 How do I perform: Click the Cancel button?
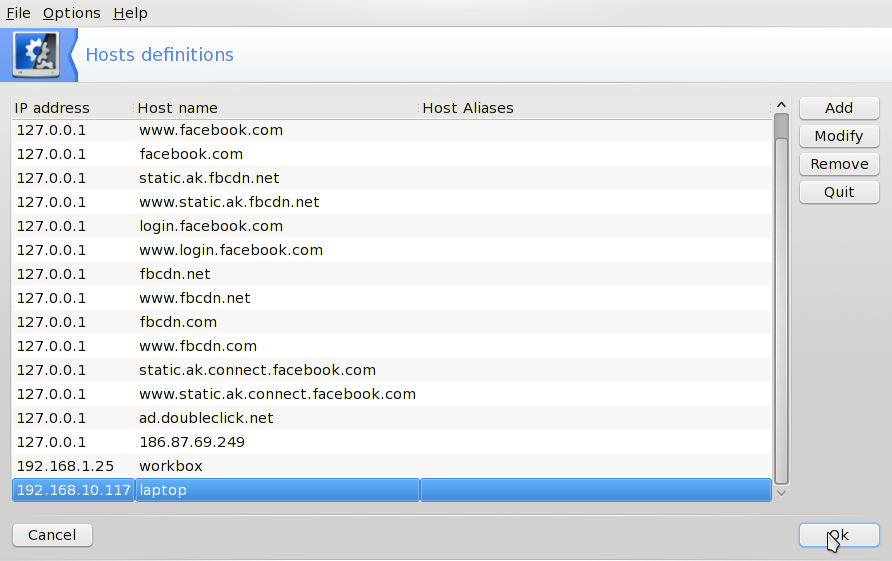(52, 535)
